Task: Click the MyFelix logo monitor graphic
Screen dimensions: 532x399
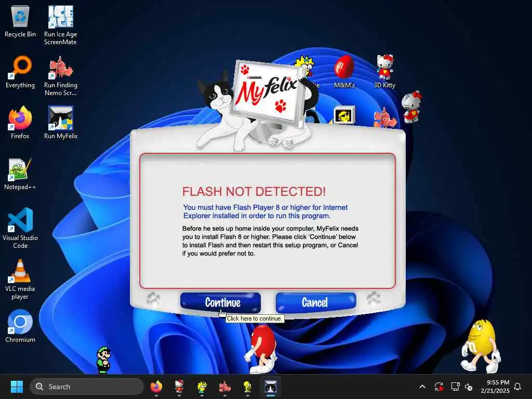Action: [268, 92]
